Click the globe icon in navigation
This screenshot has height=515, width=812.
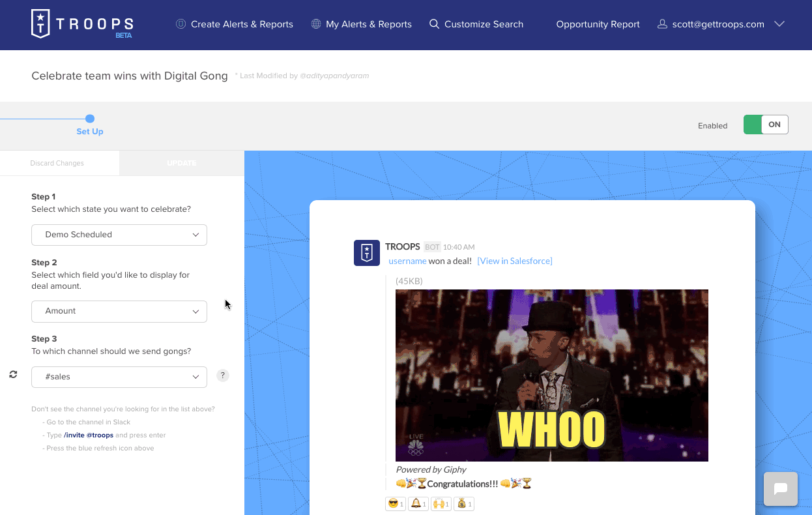[x=316, y=24]
